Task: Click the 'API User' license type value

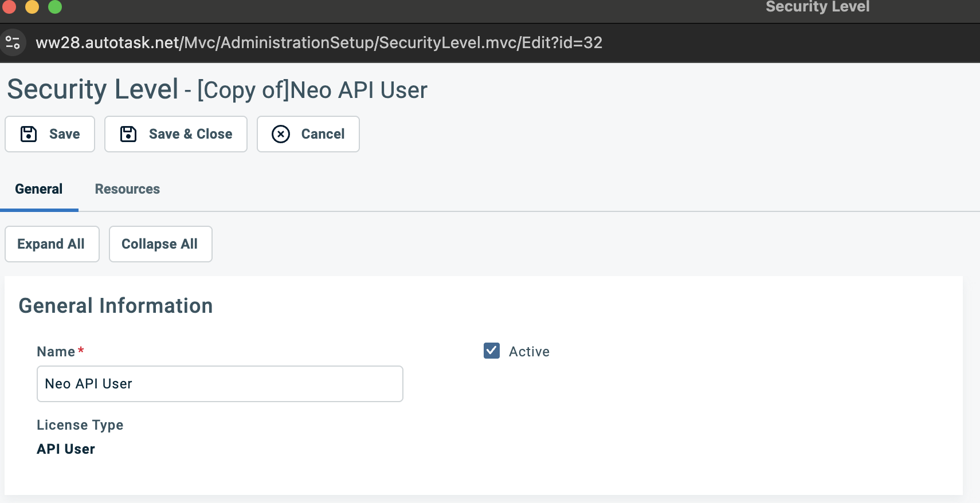Action: pos(66,449)
